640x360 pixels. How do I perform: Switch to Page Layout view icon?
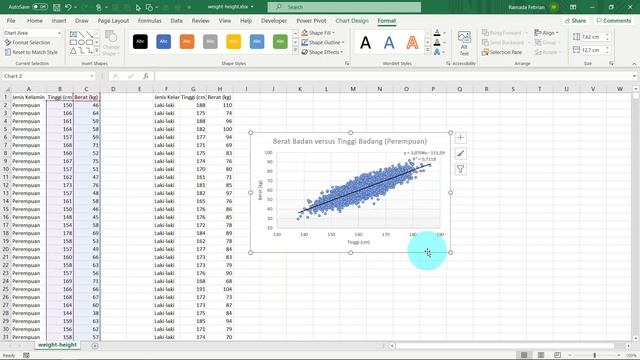[x=540, y=355]
